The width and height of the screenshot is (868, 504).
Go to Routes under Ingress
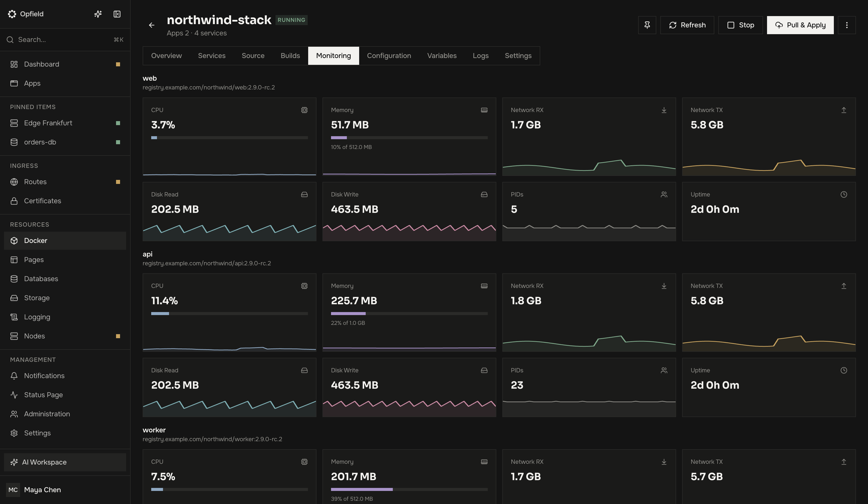(x=65, y=182)
